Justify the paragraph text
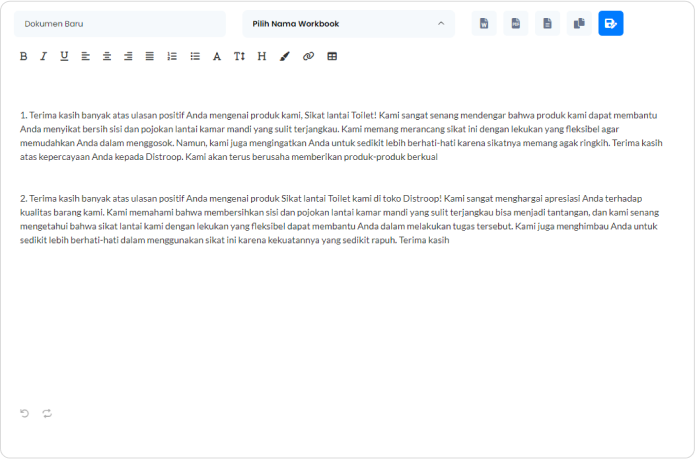This screenshot has height=459, width=695. [x=150, y=56]
